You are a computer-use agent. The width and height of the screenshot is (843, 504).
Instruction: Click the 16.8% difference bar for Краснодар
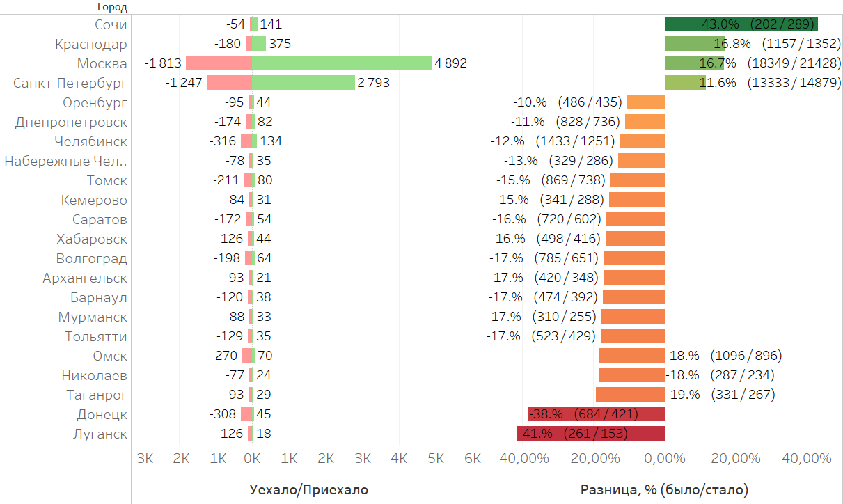[x=694, y=44]
